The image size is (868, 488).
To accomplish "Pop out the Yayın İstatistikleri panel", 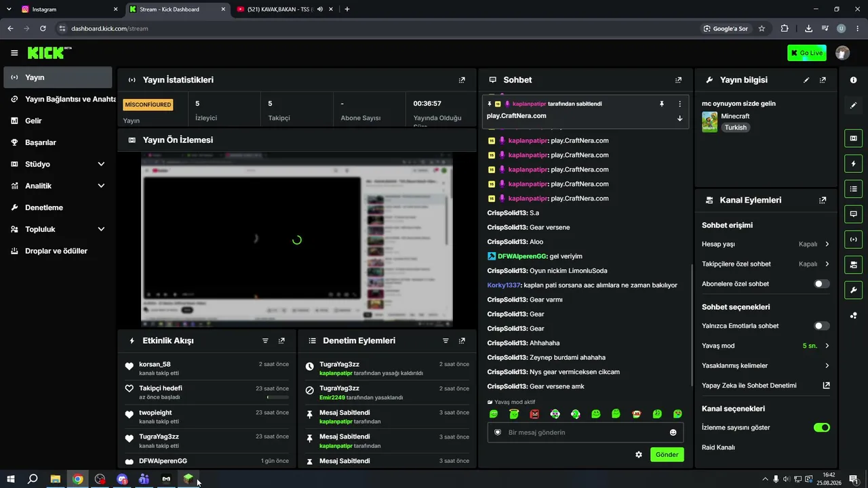I will 462,80.
